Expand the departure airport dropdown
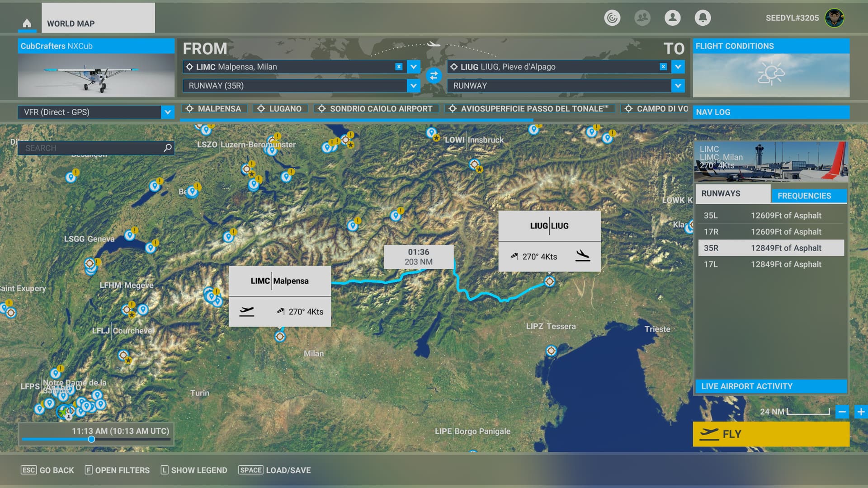This screenshot has width=868, height=488. [413, 67]
